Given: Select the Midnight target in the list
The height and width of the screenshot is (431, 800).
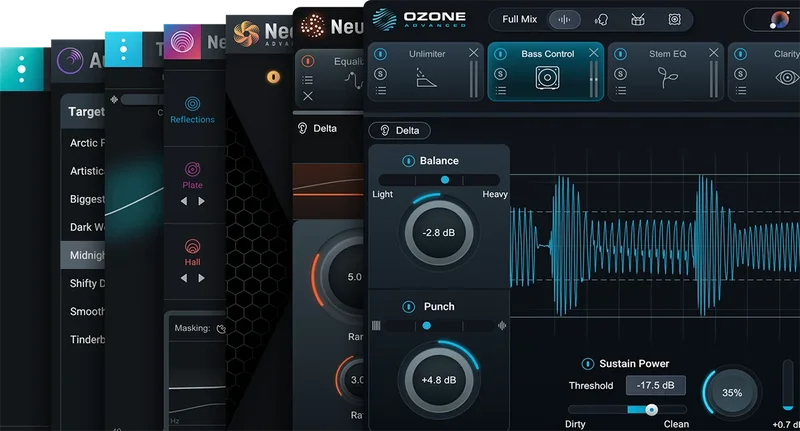Looking at the screenshot, I should click(x=83, y=255).
